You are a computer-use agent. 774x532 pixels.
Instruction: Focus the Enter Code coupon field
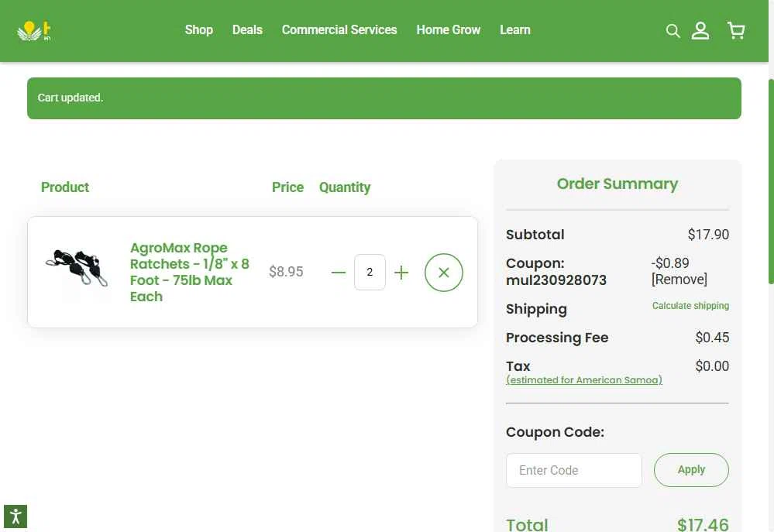pyautogui.click(x=573, y=470)
